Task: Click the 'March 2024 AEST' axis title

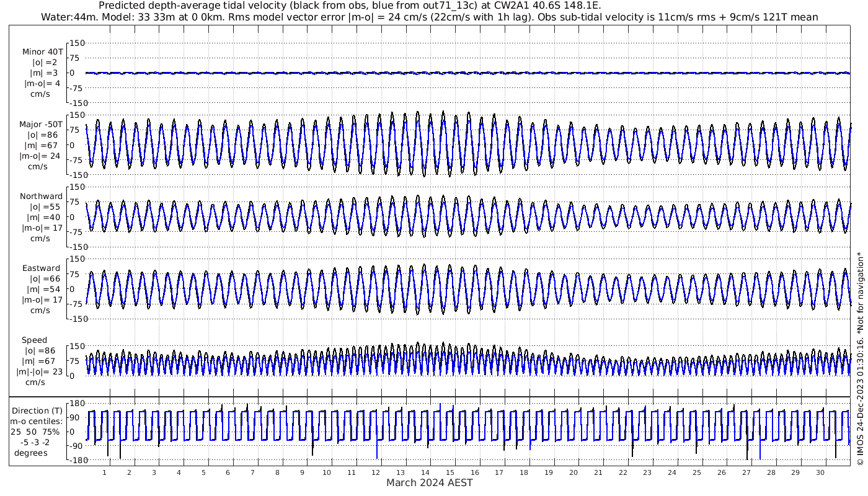Action: 430,482
